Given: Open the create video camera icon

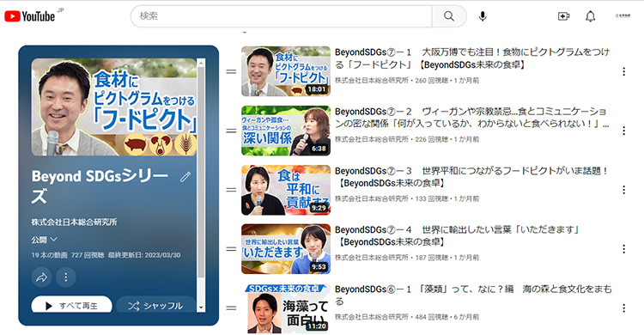Looking at the screenshot, I should pos(563,16).
